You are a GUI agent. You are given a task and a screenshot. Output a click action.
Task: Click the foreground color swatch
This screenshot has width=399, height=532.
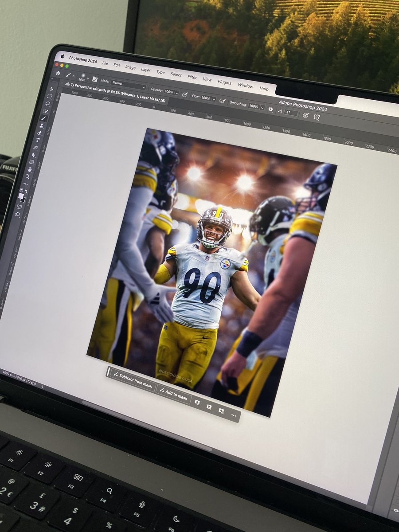(x=21, y=196)
